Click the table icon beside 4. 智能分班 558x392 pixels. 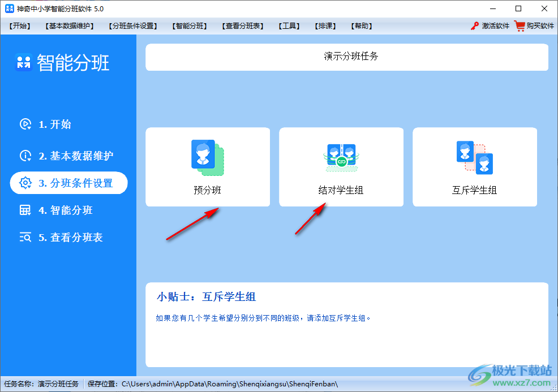click(25, 210)
